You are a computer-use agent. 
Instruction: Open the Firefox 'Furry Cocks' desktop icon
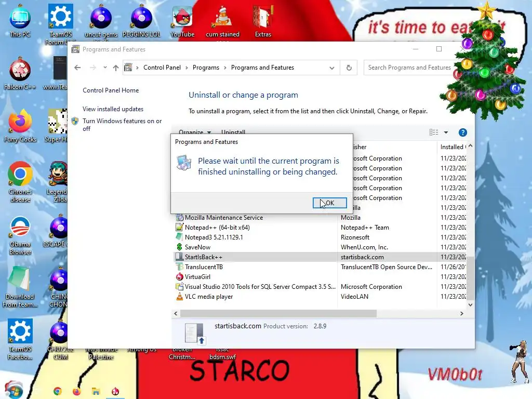20,126
